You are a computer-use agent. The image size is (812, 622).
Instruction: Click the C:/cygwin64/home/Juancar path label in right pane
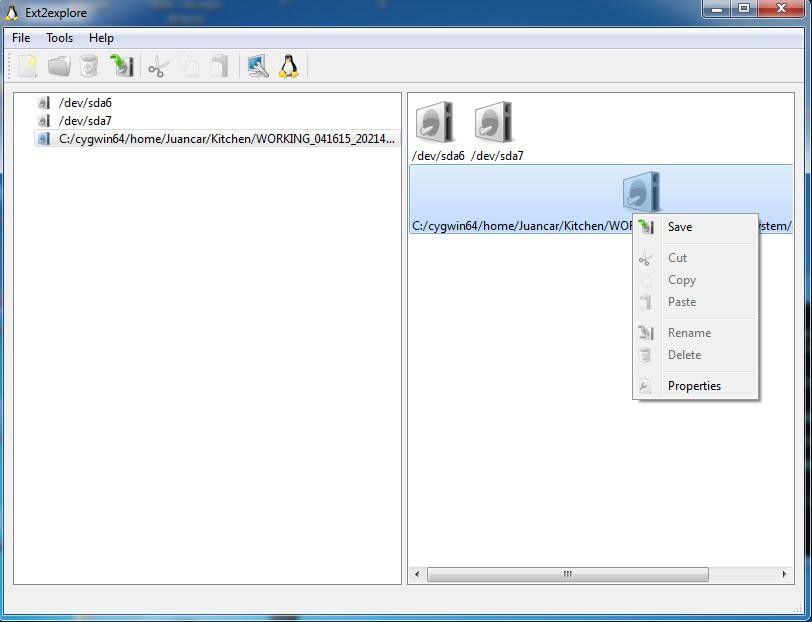tap(523, 226)
